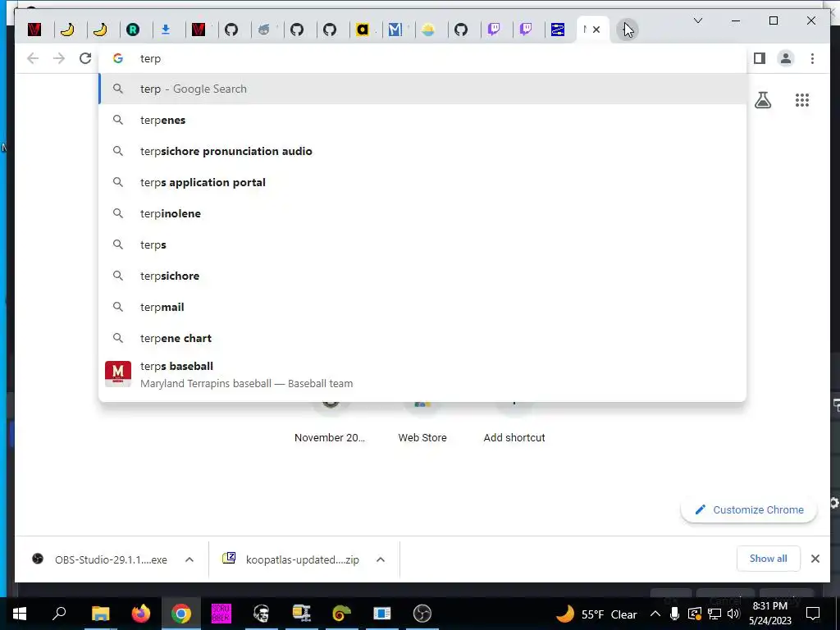Switch to the teal R icon tab
This screenshot has height=630, width=840.
pyautogui.click(x=133, y=30)
